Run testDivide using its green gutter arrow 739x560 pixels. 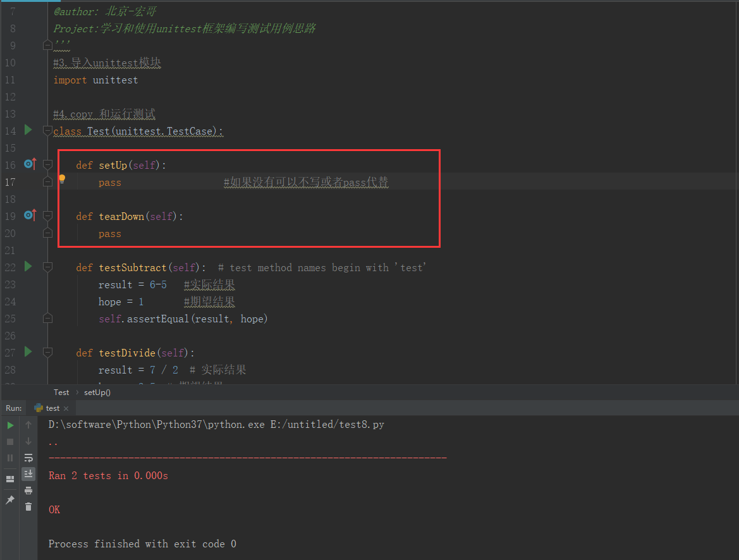click(x=28, y=351)
